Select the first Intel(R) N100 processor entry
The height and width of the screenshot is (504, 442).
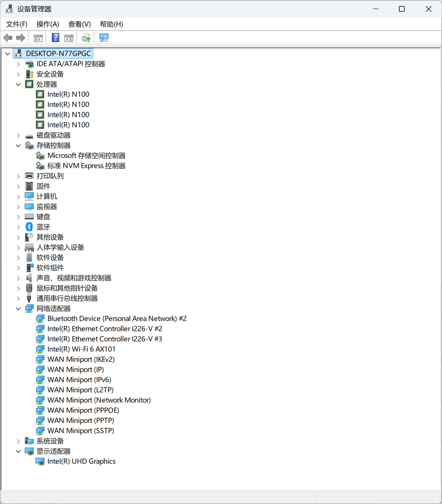[68, 94]
